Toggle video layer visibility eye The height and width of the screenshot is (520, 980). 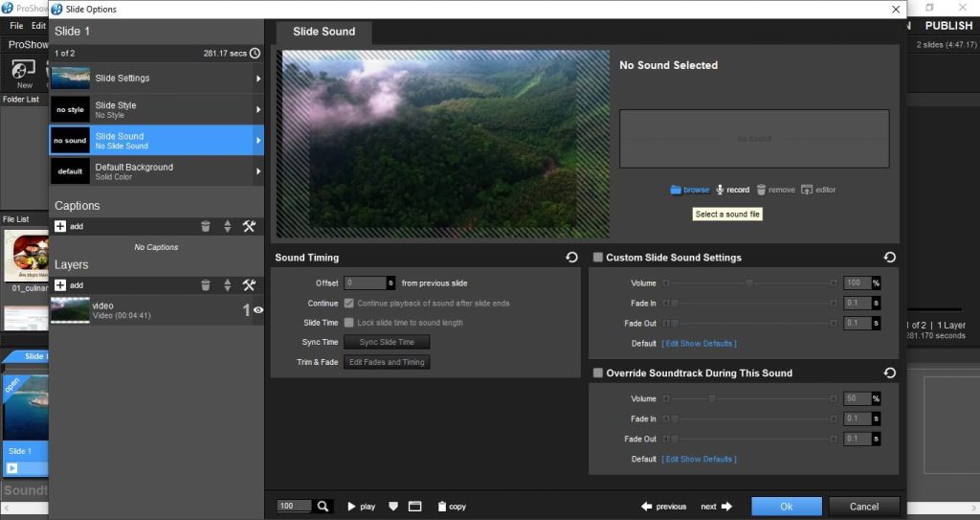coord(258,310)
